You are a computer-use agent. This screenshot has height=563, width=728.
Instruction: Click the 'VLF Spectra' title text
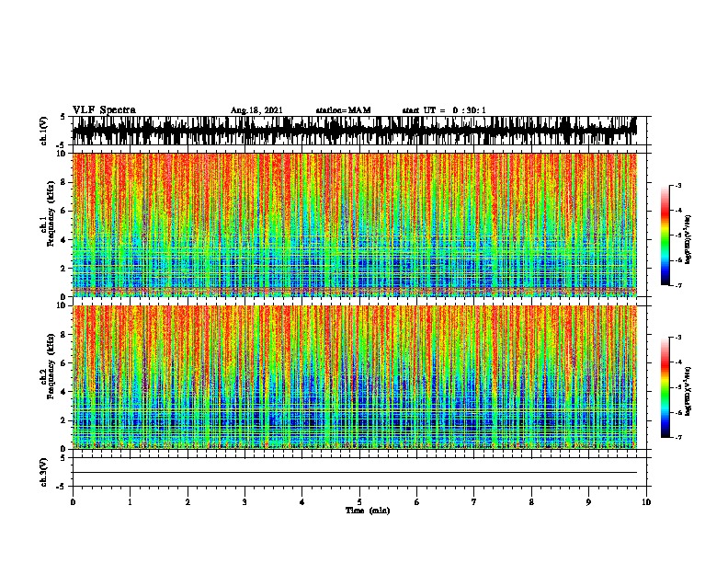coord(104,109)
